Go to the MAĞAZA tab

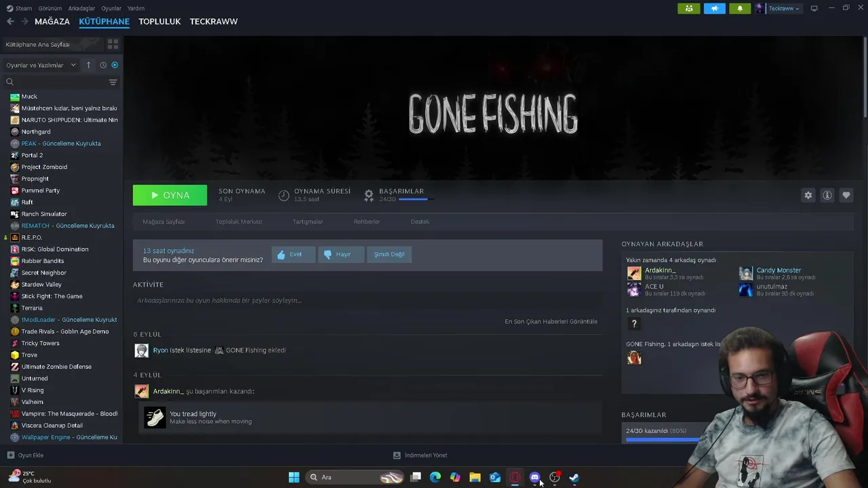point(52,22)
